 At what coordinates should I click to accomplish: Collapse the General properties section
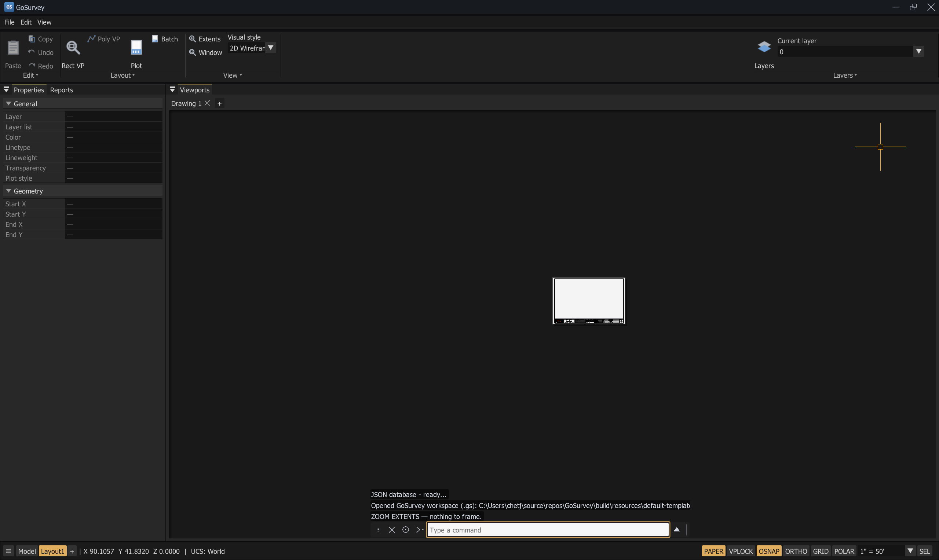[8, 103]
